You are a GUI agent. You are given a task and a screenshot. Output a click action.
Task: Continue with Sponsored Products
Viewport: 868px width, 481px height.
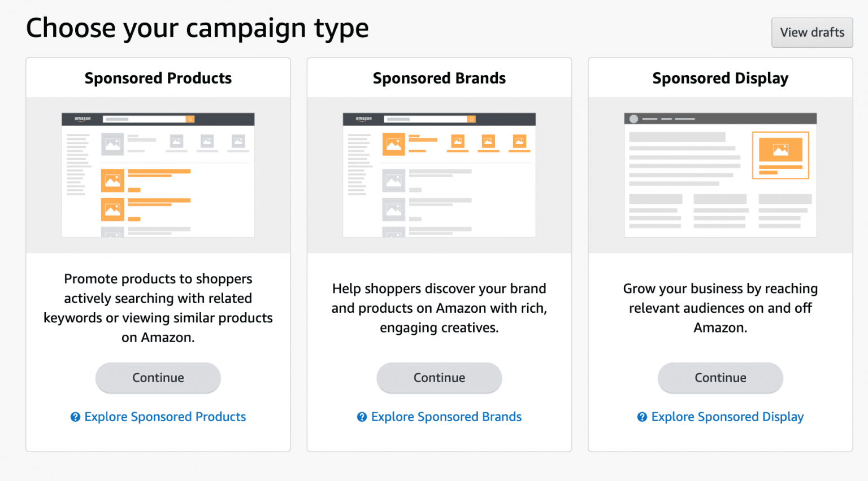pyautogui.click(x=158, y=378)
